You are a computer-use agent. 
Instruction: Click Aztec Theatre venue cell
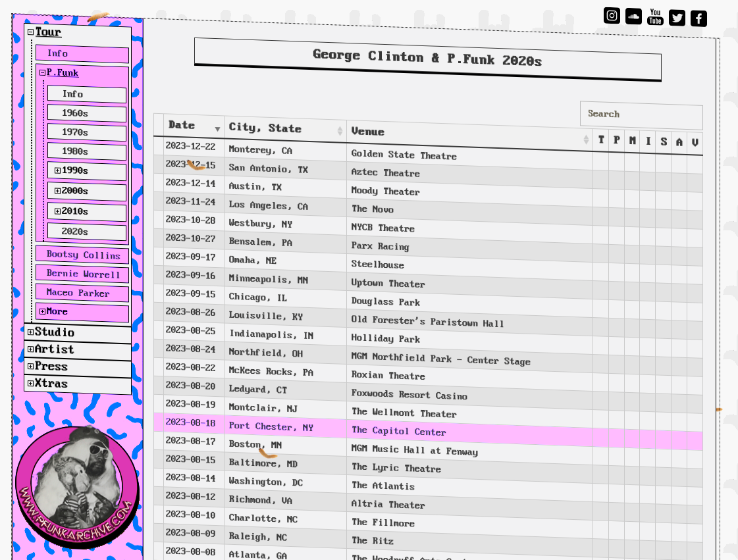coord(469,174)
